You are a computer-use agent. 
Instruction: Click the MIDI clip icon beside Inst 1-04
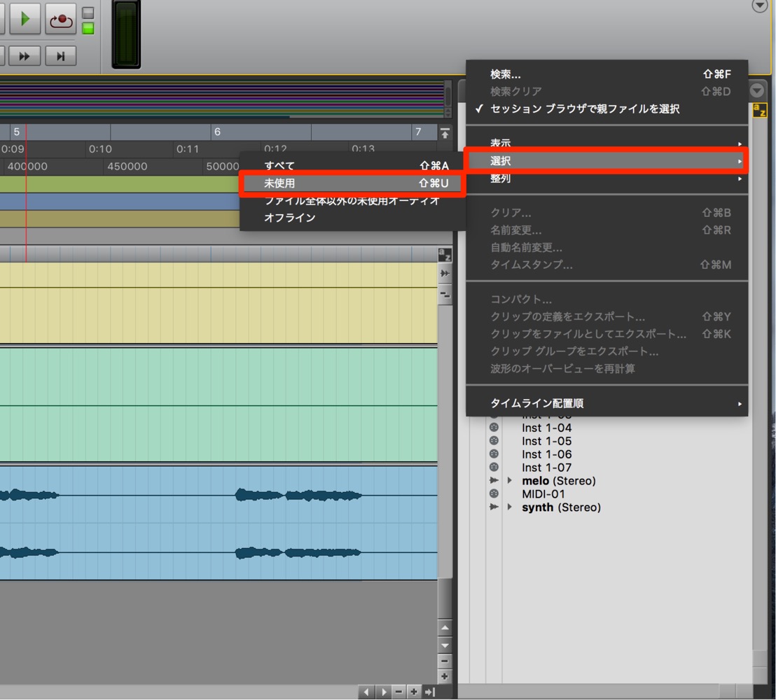click(x=494, y=428)
